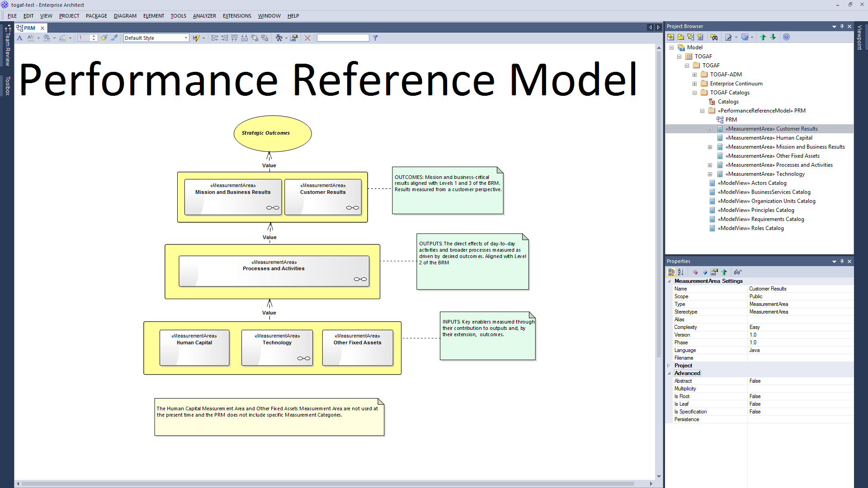868x488 pixels.
Task: Click the format painter brush icon
Action: [x=104, y=38]
